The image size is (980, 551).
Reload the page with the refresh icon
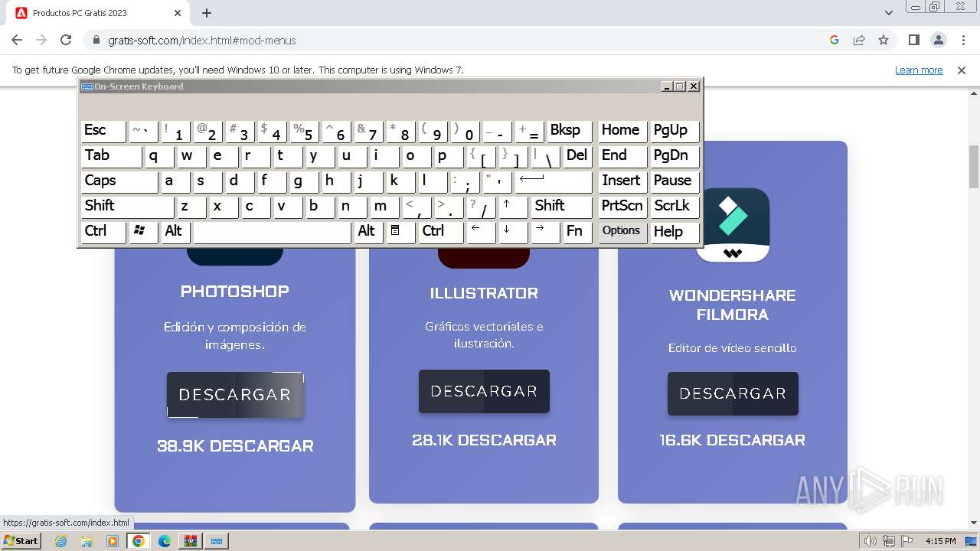pos(66,40)
